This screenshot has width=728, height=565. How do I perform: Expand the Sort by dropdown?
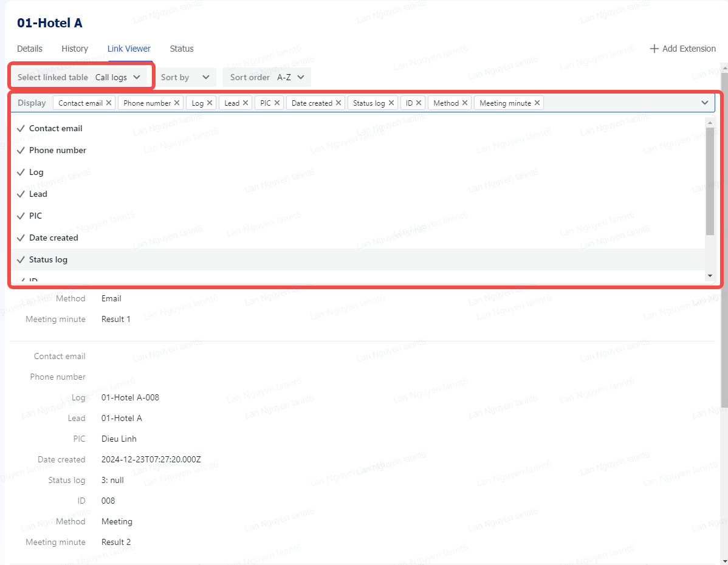tap(185, 77)
